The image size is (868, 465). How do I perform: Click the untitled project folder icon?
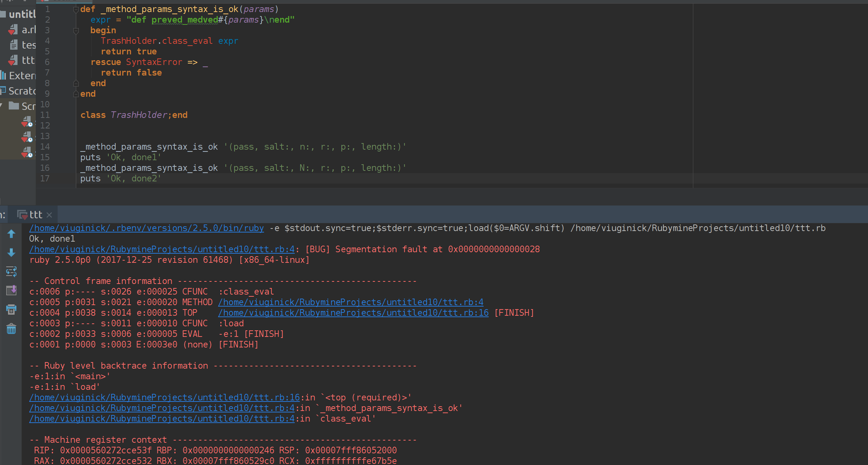tap(4, 14)
